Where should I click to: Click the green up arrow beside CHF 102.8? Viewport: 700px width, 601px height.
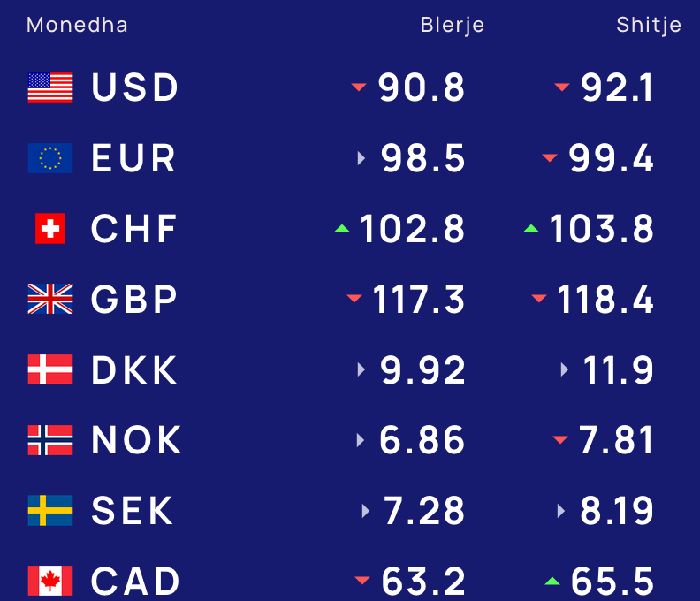pyautogui.click(x=342, y=229)
